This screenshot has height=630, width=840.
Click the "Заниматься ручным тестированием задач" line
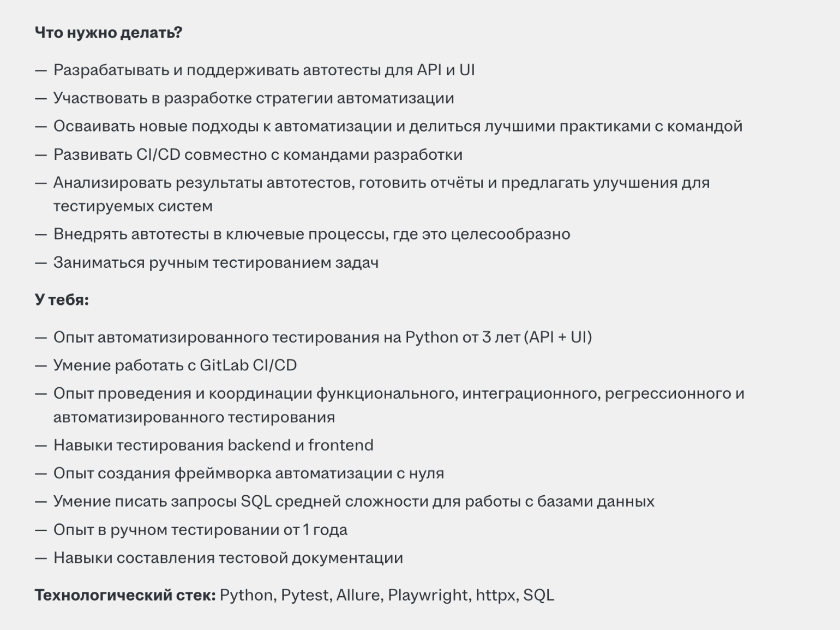coord(216,263)
